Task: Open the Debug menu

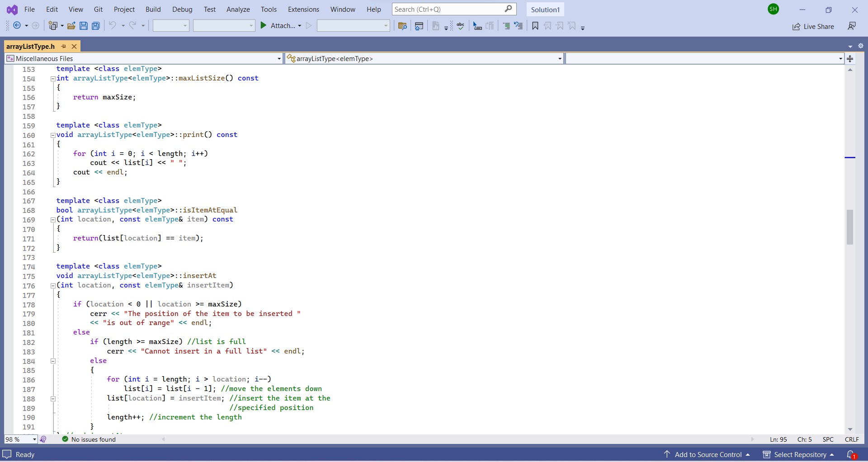Action: coord(182,9)
